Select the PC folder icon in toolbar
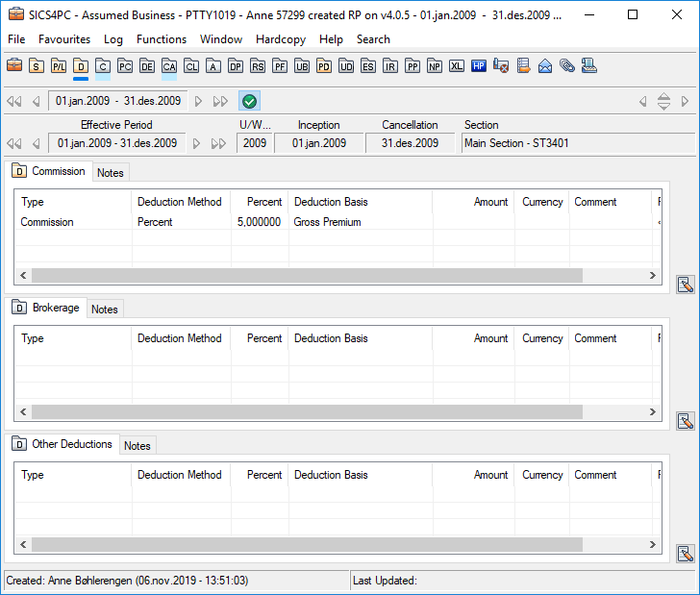Screen dimensions: 700x595 125,66
